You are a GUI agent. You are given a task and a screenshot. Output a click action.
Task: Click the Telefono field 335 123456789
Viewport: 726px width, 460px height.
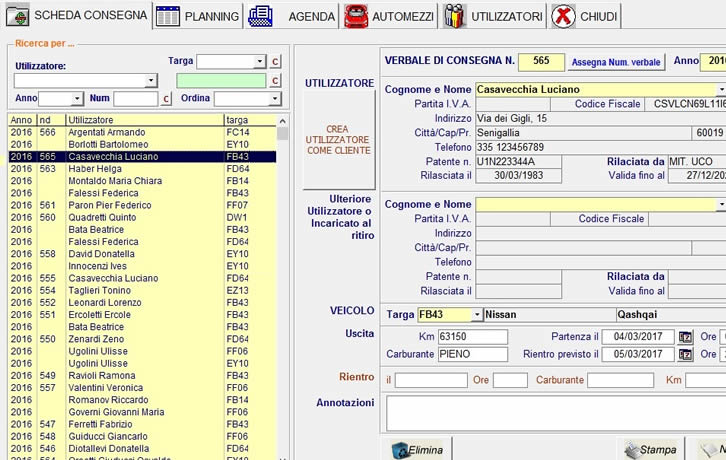[601, 147]
